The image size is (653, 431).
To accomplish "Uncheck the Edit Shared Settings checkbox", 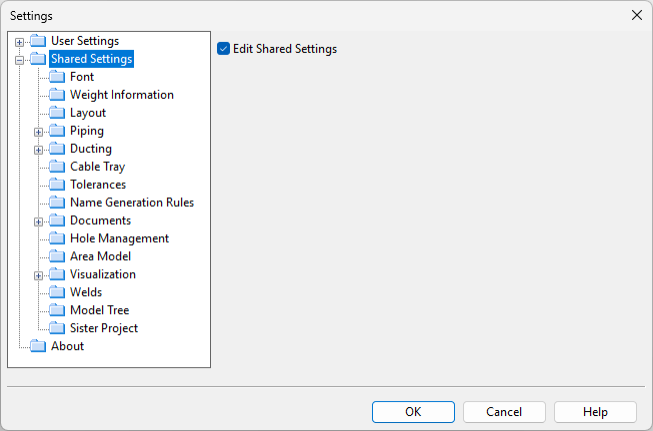I will point(224,49).
